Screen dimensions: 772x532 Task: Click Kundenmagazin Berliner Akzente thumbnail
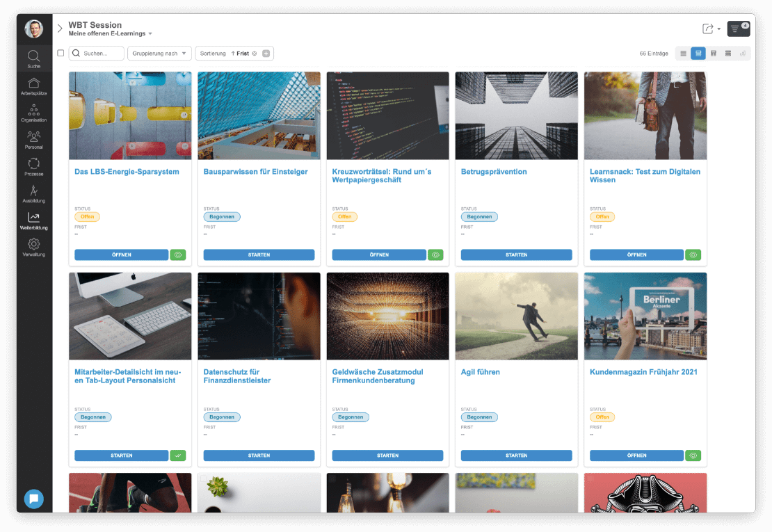point(645,316)
